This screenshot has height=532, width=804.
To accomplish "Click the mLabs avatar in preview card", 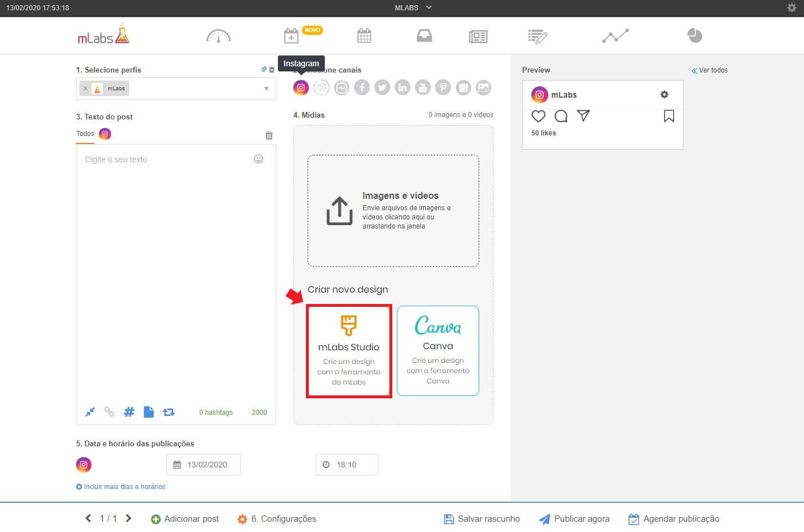I will click(x=539, y=95).
